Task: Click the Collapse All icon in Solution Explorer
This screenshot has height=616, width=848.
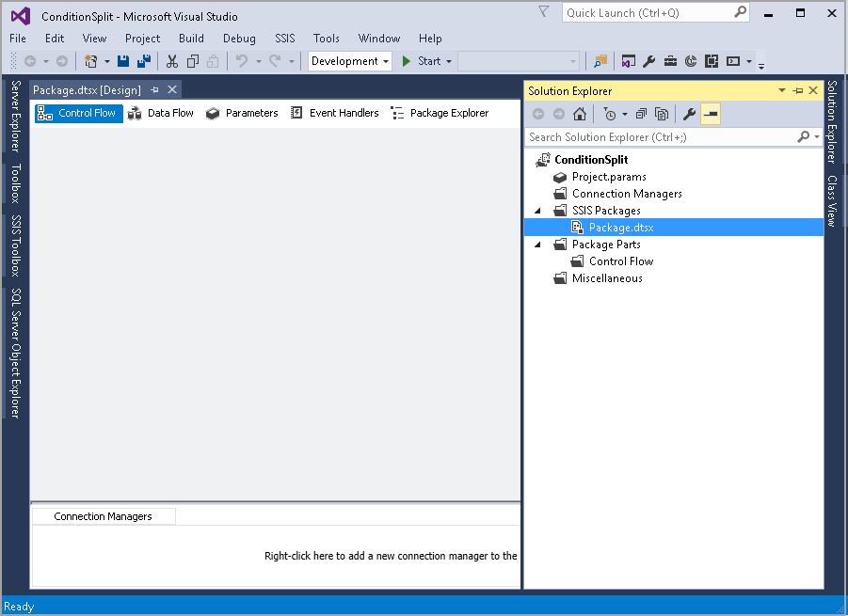Action: (x=639, y=114)
